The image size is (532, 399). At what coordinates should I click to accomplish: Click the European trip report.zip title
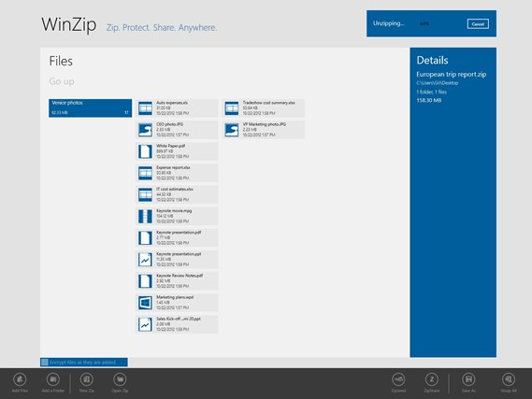(452, 74)
